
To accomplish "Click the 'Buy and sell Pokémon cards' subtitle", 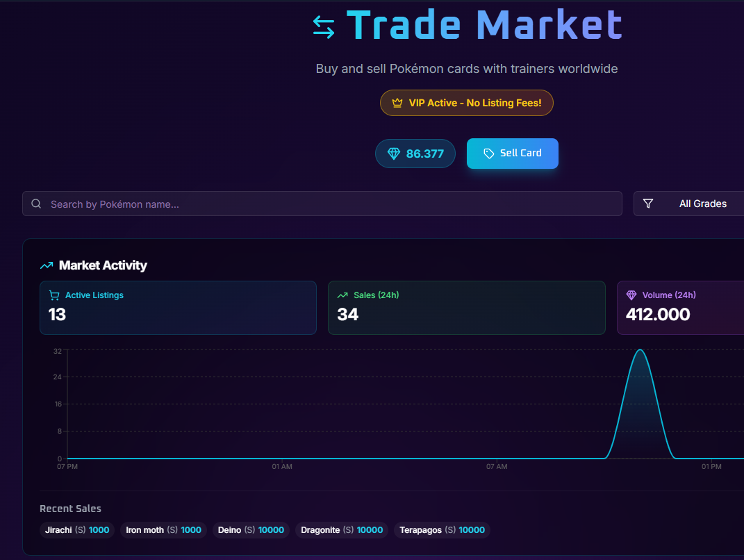I will pyautogui.click(x=466, y=69).
